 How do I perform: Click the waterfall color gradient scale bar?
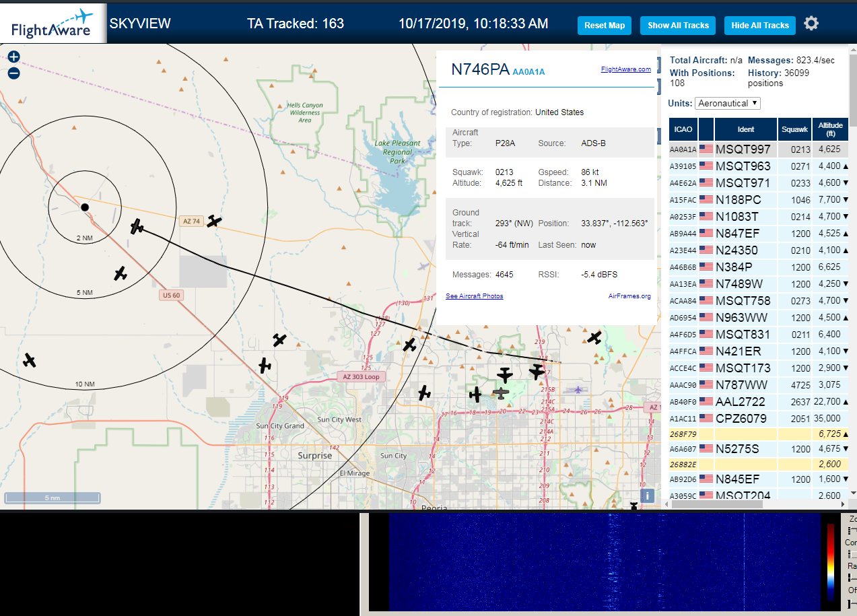click(831, 561)
